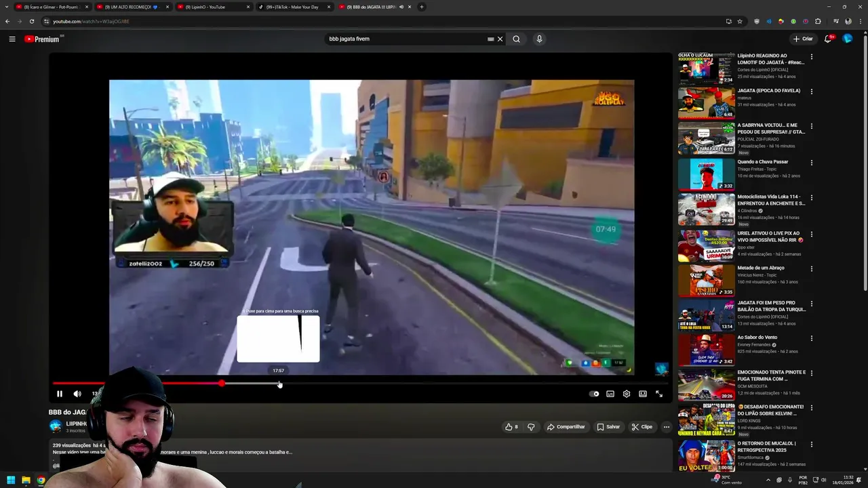Switch to 'Ícaro e Gilmar - Pot-Pourri' tab

(52, 7)
